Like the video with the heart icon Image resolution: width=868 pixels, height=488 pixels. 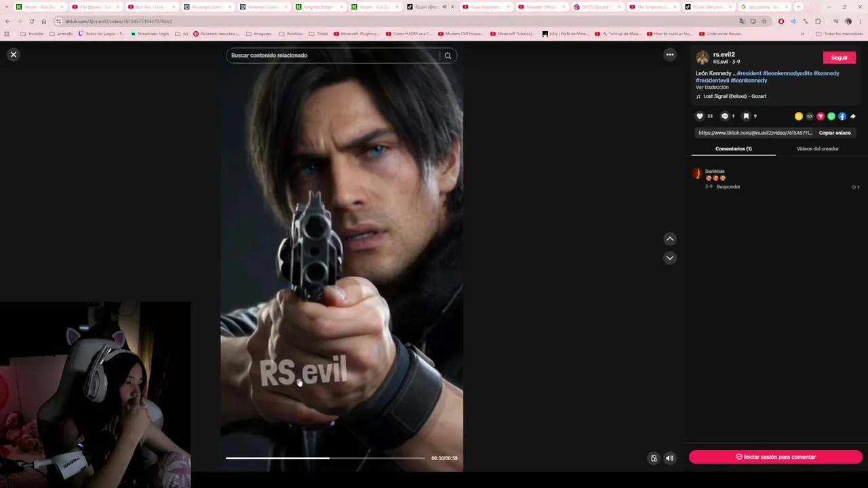coord(700,116)
